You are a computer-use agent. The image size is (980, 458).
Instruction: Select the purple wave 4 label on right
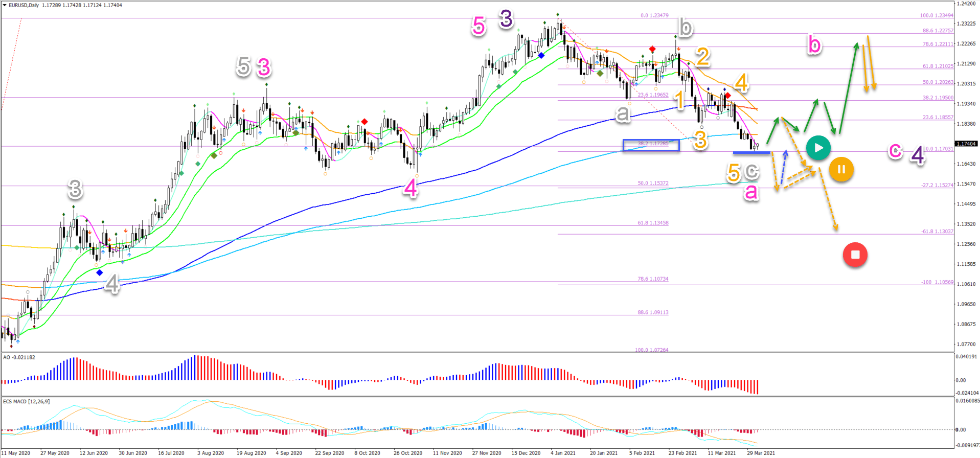pos(918,155)
